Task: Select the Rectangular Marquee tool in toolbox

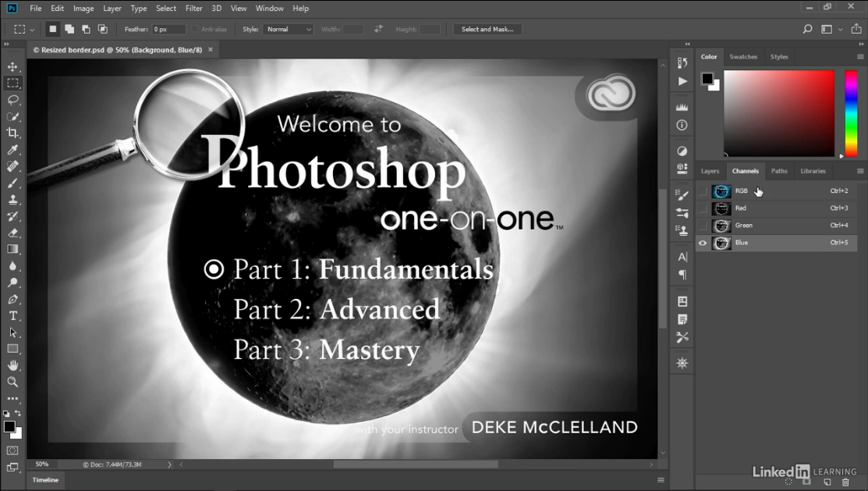Action: coord(12,83)
